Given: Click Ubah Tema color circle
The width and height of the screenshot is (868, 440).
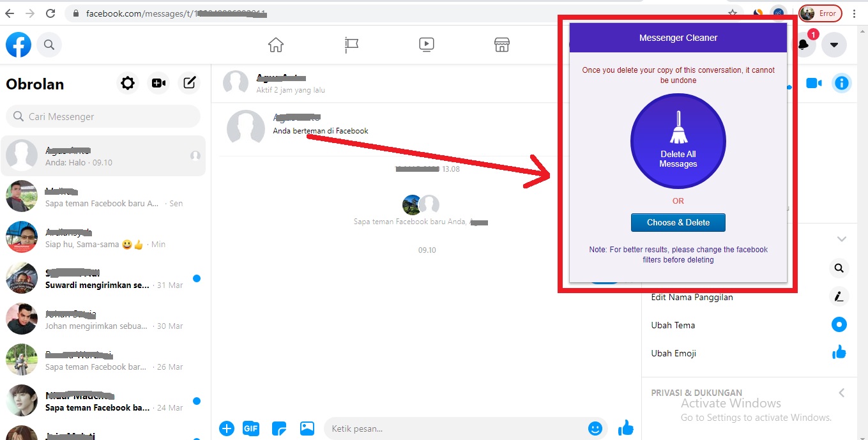Looking at the screenshot, I should [x=839, y=324].
